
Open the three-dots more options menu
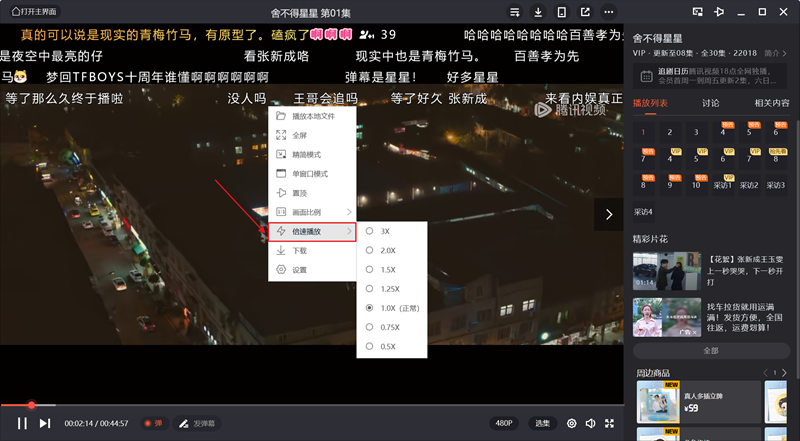[x=609, y=12]
